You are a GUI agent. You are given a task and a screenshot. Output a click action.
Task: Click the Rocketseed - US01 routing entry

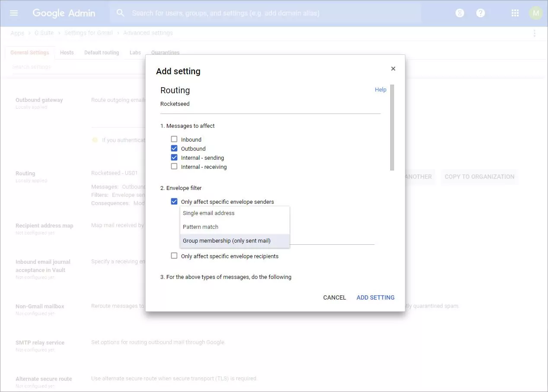pos(115,173)
